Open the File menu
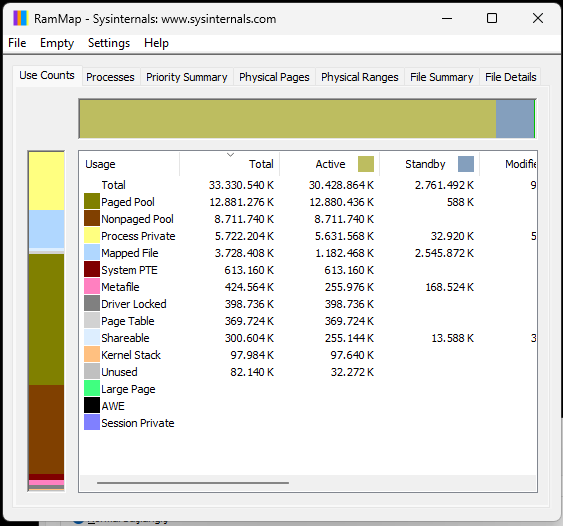The width and height of the screenshot is (563, 526). 17,43
